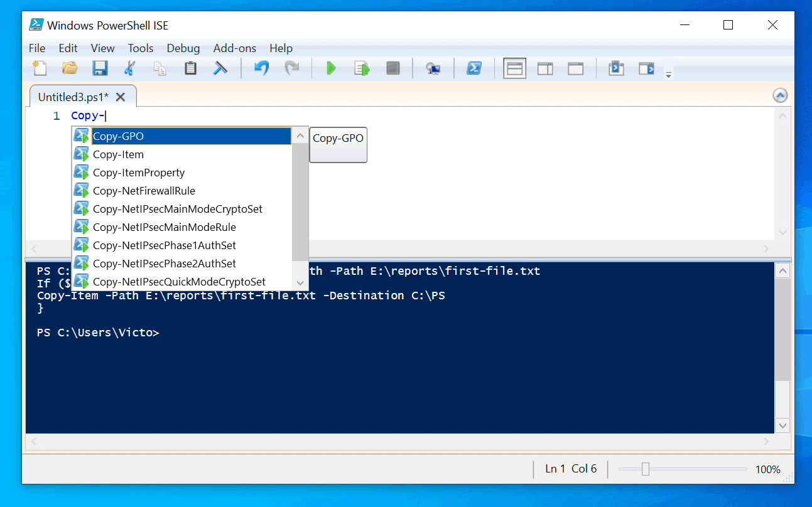Click the console pane scroll-down arrow
Image resolution: width=812 pixels, height=507 pixels.
[782, 425]
